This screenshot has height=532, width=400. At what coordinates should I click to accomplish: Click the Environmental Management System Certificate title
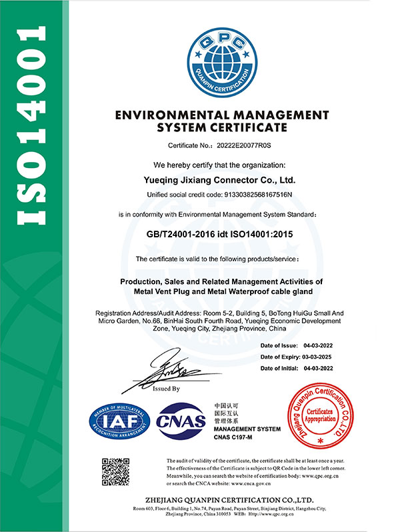click(x=222, y=121)
